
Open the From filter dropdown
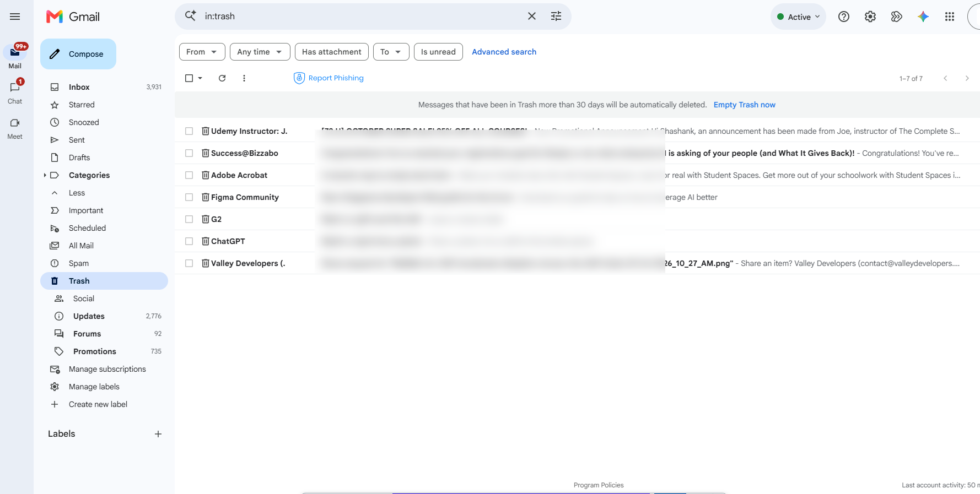click(x=202, y=52)
